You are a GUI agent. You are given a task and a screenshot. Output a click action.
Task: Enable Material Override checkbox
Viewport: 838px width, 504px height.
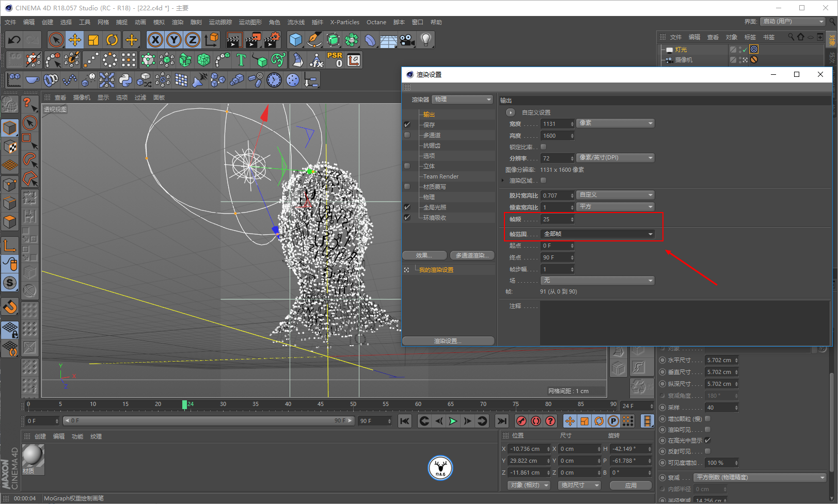(407, 187)
